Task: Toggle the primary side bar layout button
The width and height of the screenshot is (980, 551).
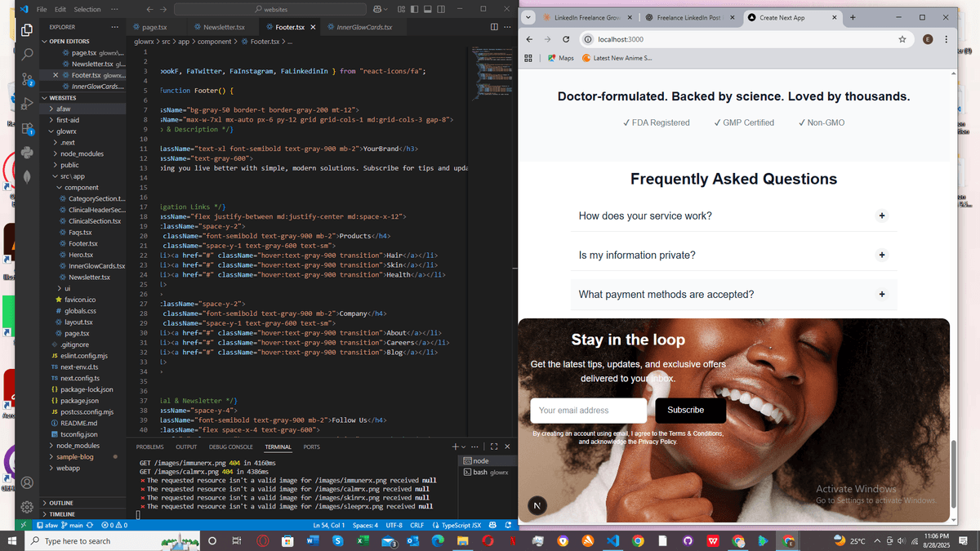Action: point(415,9)
